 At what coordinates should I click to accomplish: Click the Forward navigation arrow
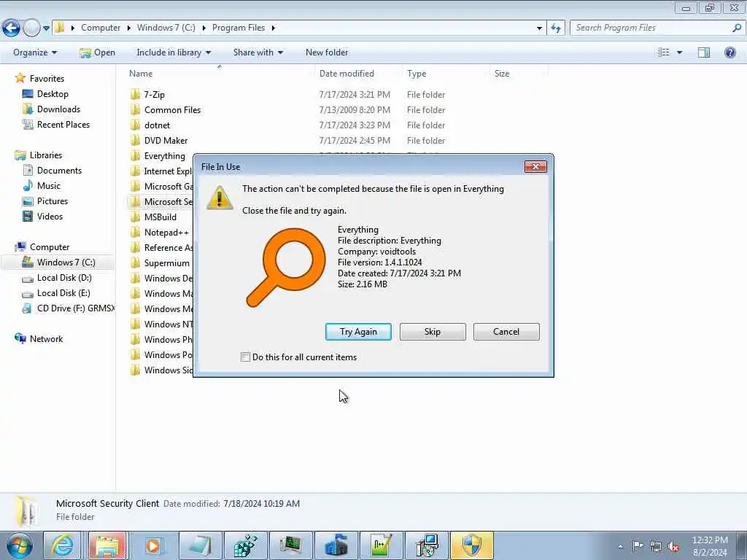pyautogui.click(x=31, y=28)
